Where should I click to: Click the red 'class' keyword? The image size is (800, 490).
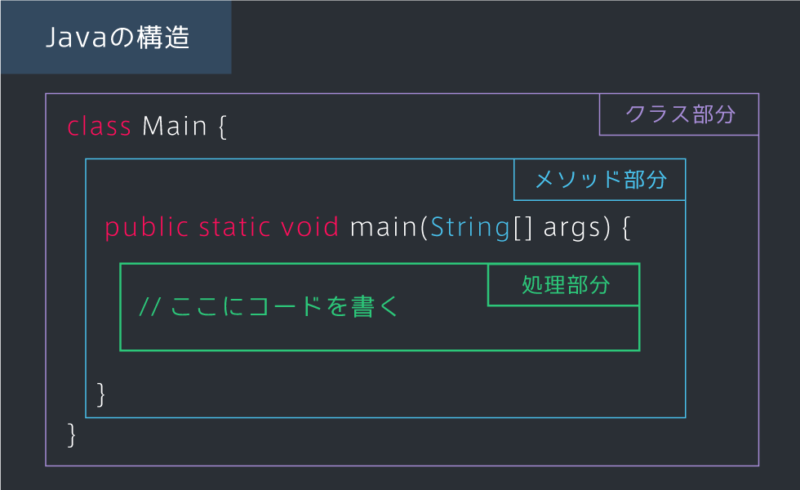tap(99, 126)
